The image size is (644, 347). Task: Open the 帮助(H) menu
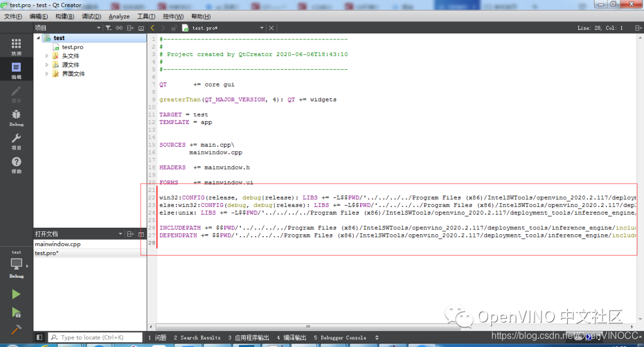(x=201, y=17)
